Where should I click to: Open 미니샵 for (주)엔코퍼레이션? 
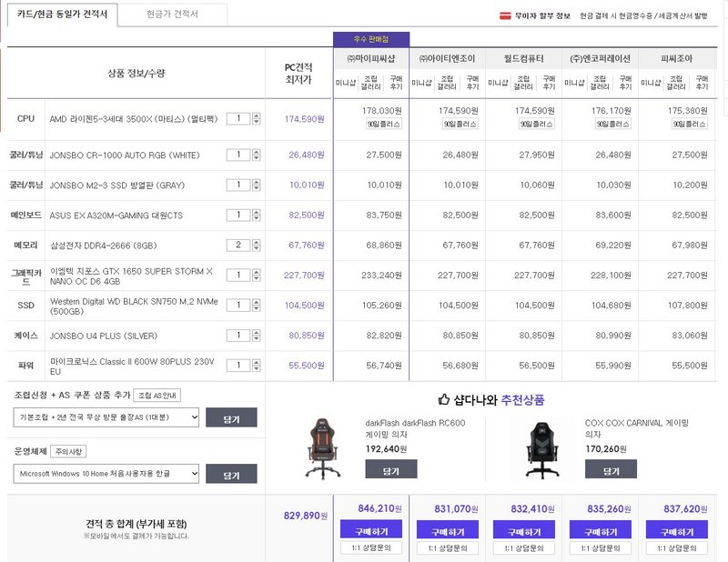pos(574,83)
